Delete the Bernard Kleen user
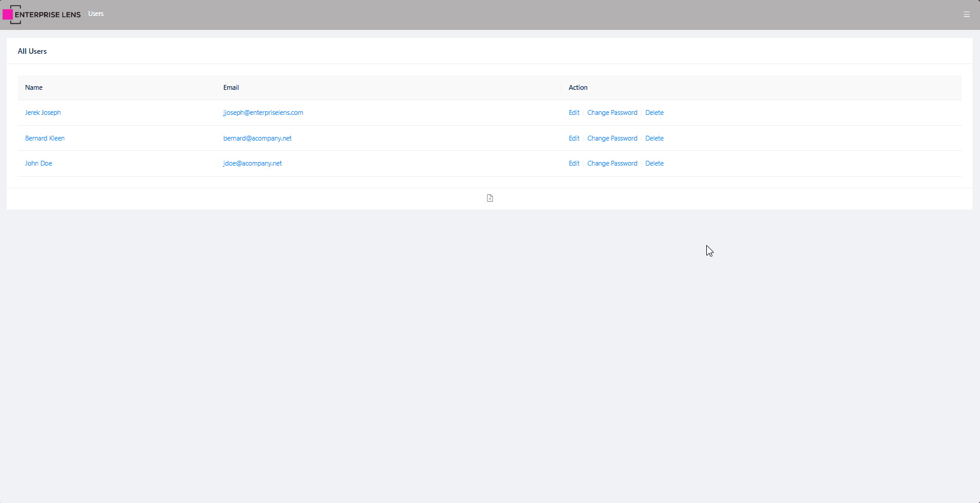The height and width of the screenshot is (503, 980). click(x=654, y=139)
